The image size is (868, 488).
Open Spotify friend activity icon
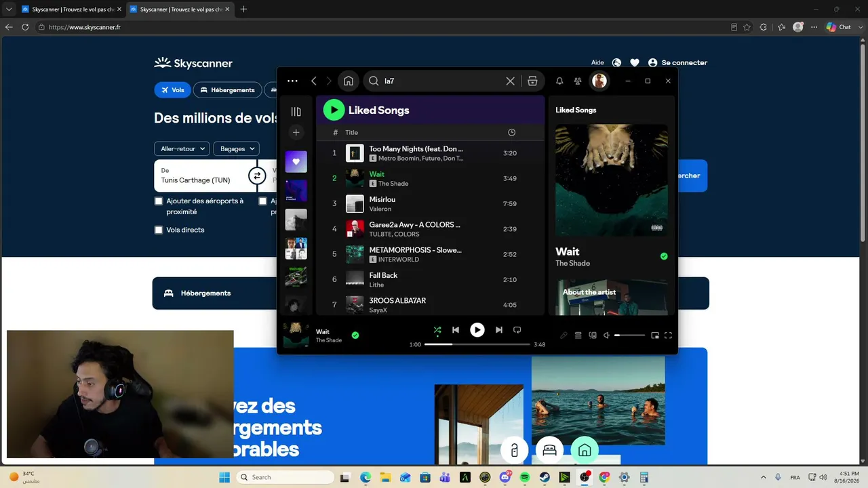[x=578, y=81]
